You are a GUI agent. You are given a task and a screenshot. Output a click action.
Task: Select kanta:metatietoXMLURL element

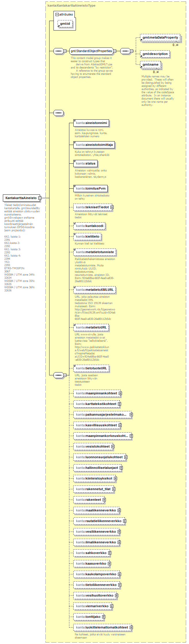(x=95, y=290)
